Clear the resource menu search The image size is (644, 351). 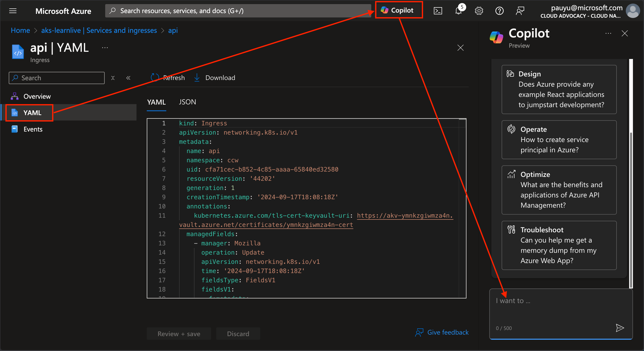(x=113, y=78)
